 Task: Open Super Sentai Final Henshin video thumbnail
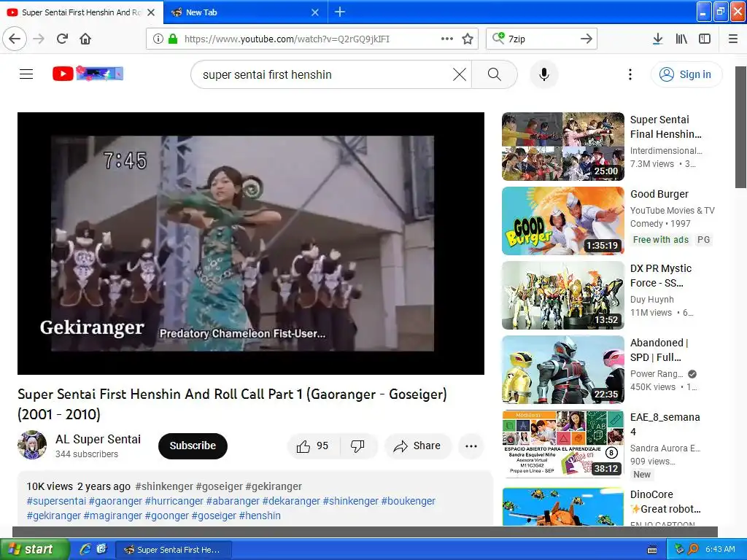coord(562,147)
